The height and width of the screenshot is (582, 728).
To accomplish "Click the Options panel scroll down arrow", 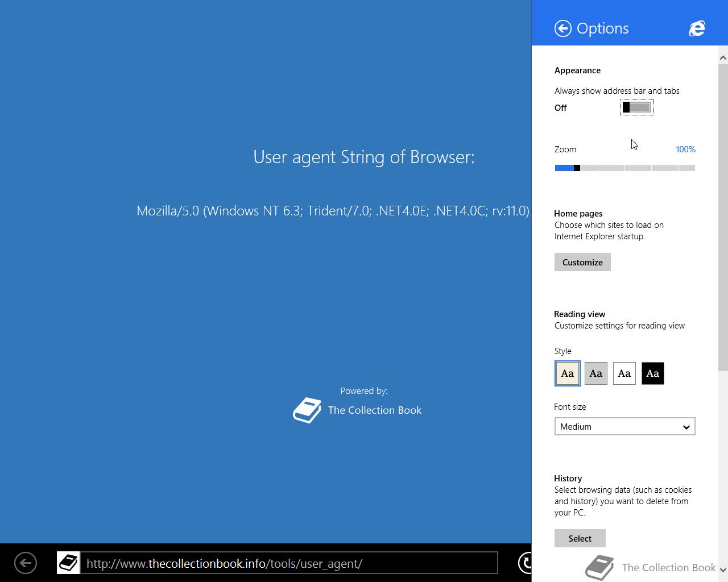I will click(x=723, y=569).
